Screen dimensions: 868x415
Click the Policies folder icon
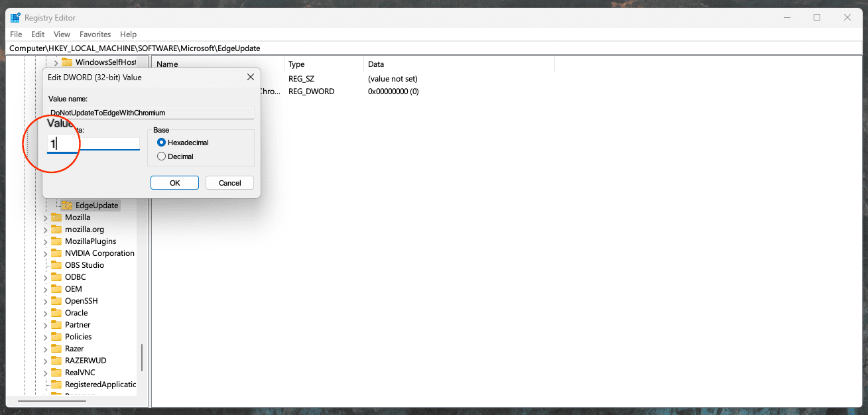(x=56, y=337)
